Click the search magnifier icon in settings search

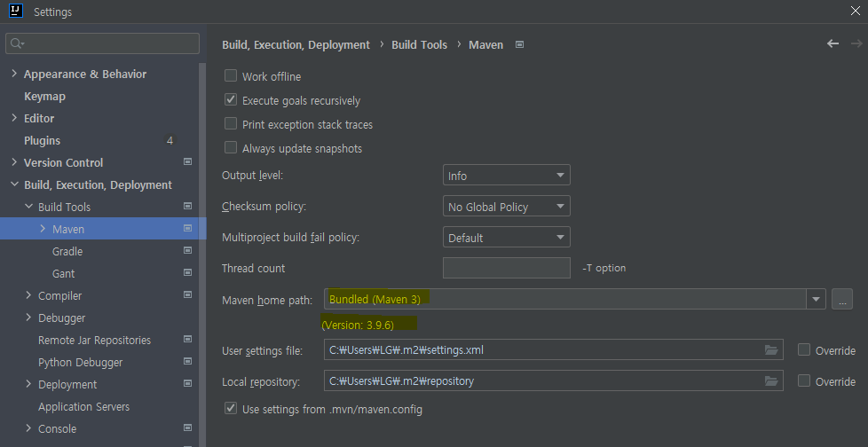click(x=16, y=43)
